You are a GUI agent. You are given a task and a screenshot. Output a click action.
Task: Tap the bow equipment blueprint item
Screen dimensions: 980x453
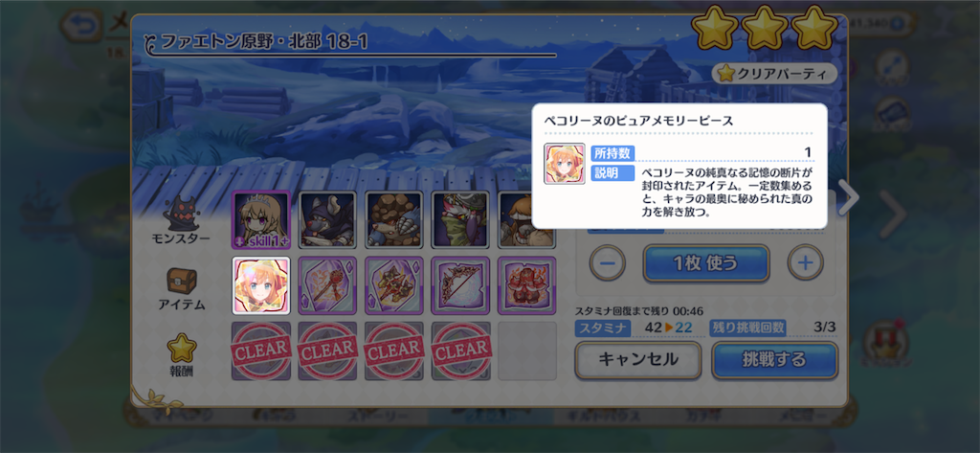[460, 285]
